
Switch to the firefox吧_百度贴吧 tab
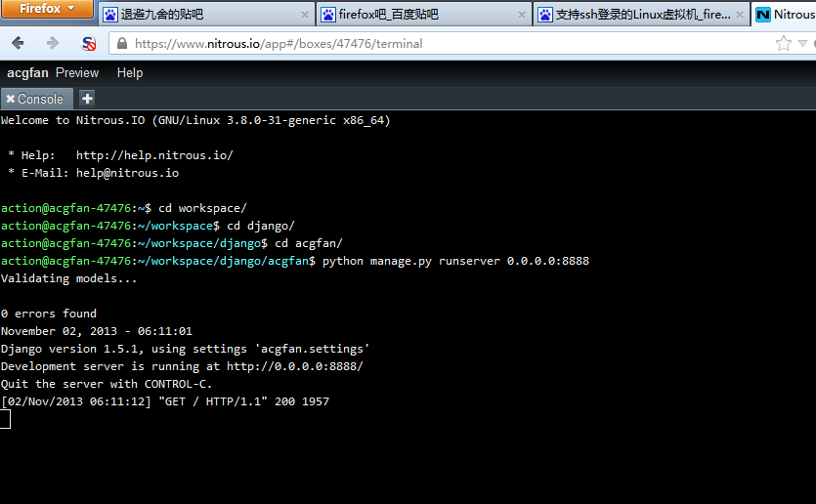coord(423,15)
